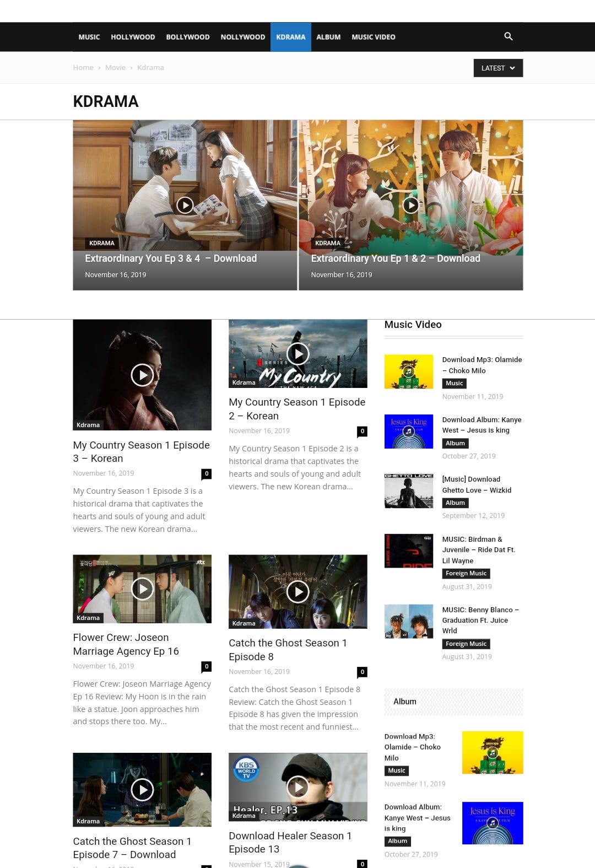Open the NOLLYWOOD menu item

[243, 37]
